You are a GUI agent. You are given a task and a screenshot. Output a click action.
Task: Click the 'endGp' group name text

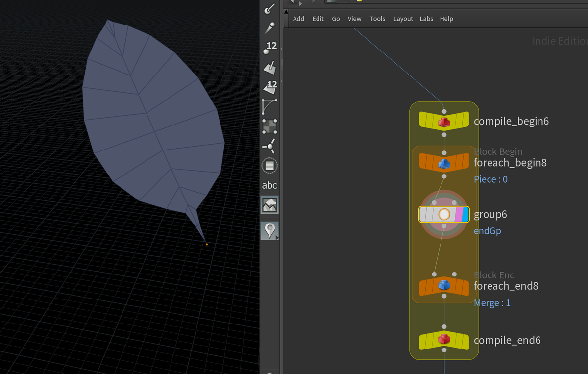point(487,230)
